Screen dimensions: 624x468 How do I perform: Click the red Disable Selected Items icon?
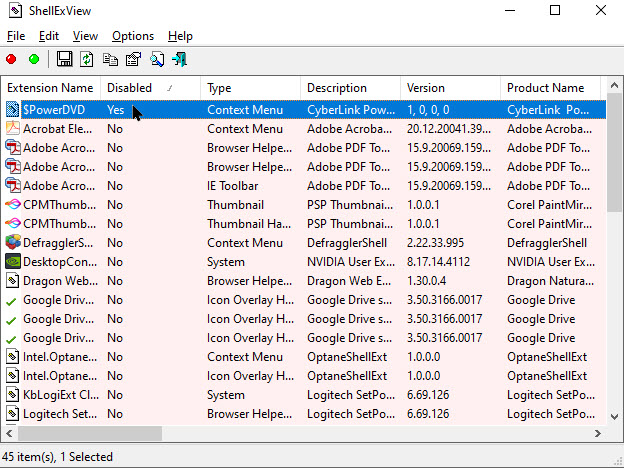[11, 60]
